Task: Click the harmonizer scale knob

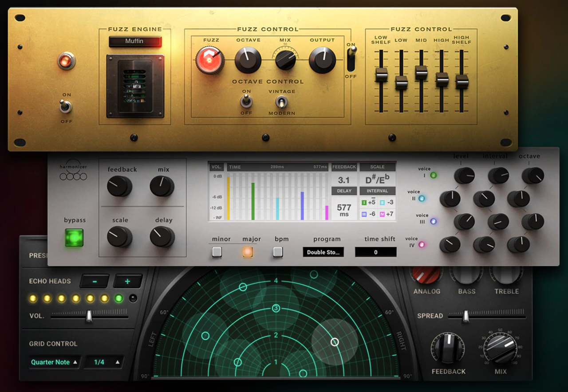Action: [119, 236]
